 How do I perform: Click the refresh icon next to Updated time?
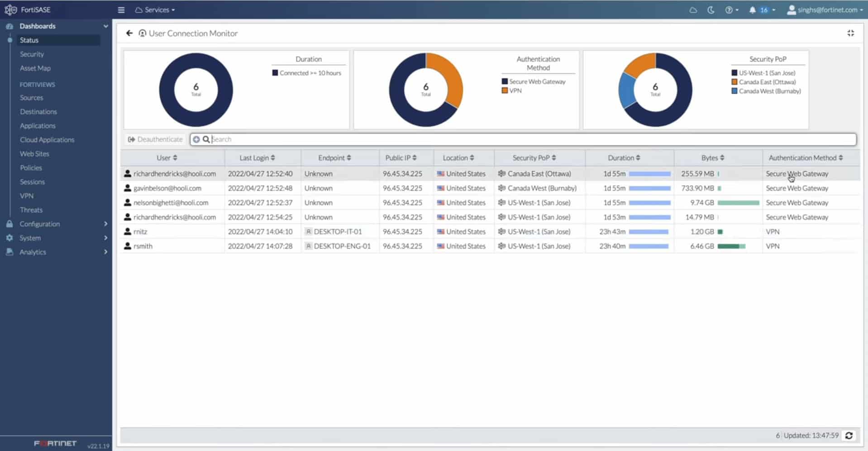click(849, 435)
